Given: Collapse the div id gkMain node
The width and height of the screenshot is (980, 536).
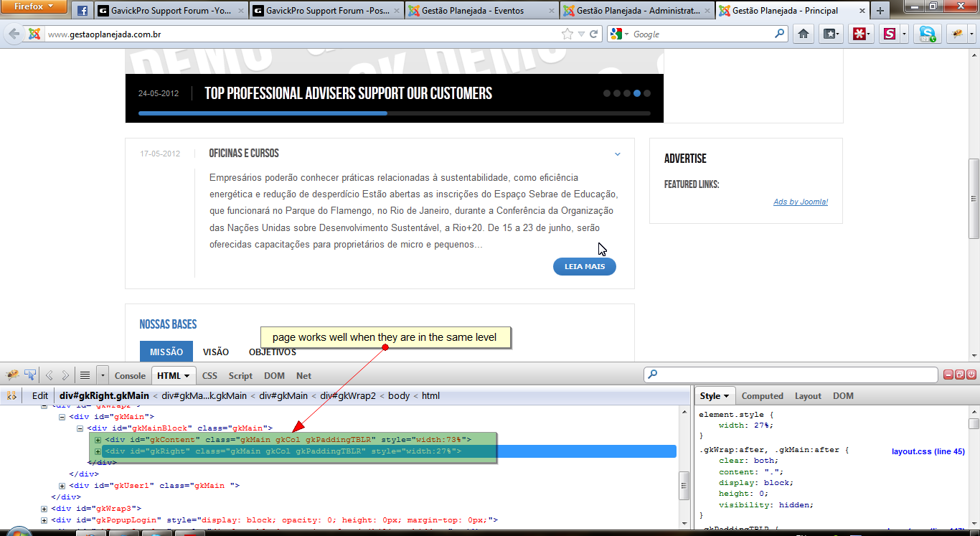Looking at the screenshot, I should (62, 417).
